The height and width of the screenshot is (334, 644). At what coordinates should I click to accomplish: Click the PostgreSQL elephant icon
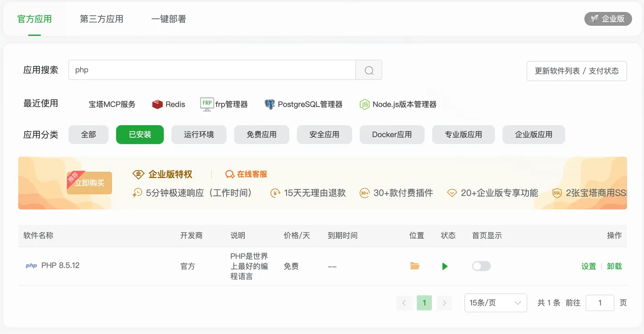pos(270,104)
